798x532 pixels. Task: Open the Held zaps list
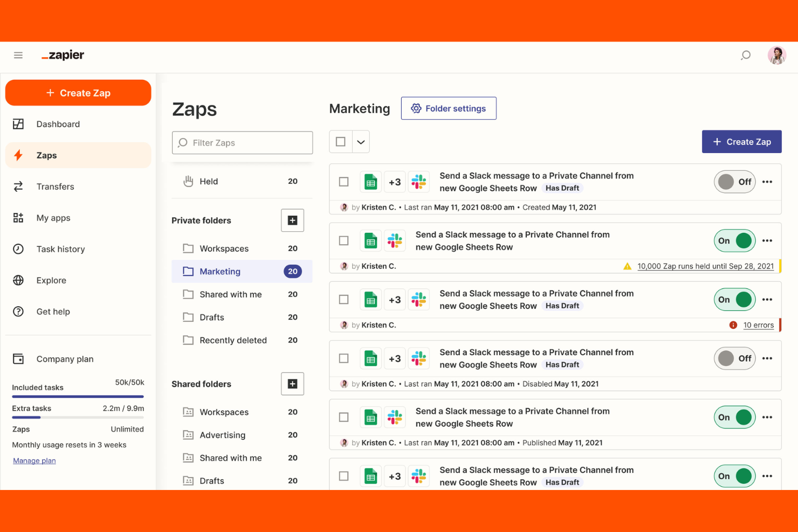242,181
